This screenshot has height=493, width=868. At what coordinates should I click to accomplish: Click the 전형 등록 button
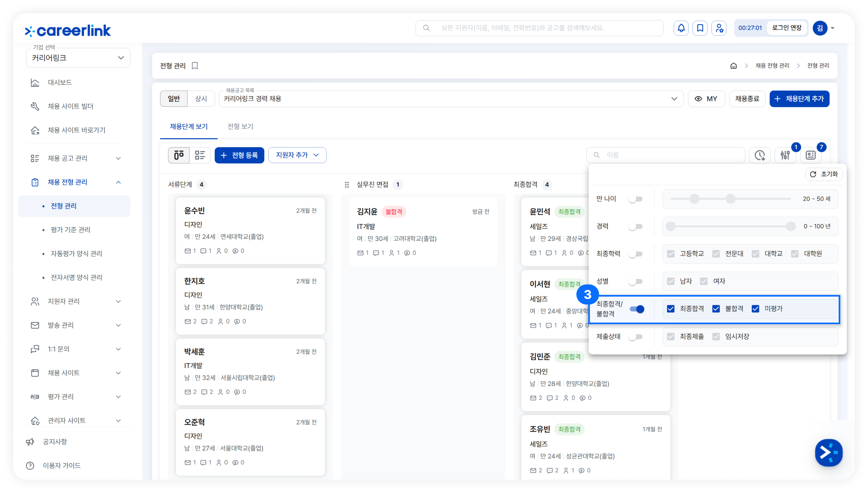click(239, 155)
